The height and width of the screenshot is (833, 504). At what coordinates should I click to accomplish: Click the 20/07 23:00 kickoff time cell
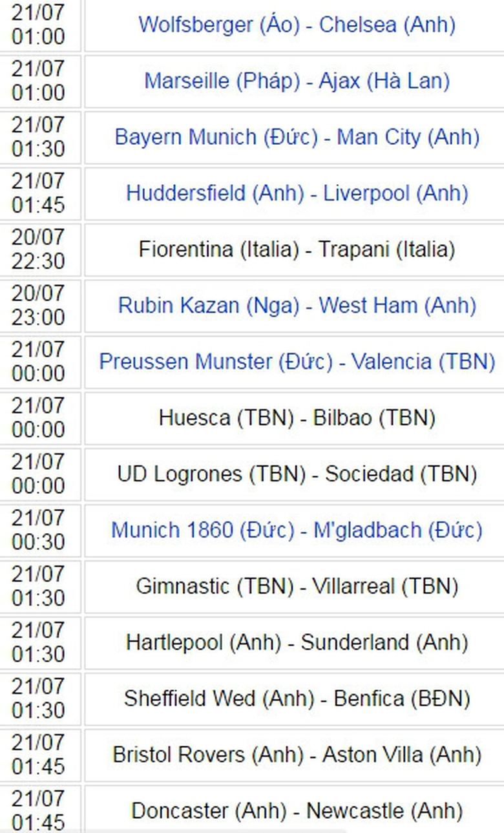click(x=38, y=306)
